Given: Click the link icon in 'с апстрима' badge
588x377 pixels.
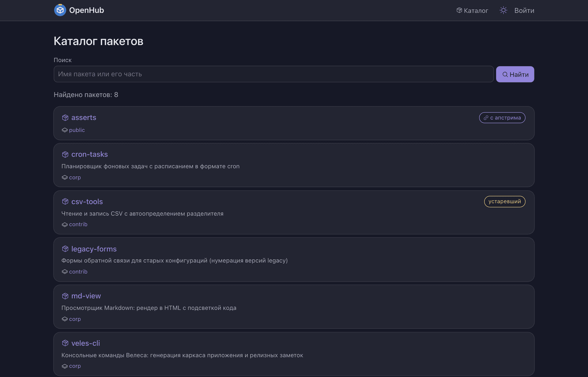Looking at the screenshot, I should 486,118.
